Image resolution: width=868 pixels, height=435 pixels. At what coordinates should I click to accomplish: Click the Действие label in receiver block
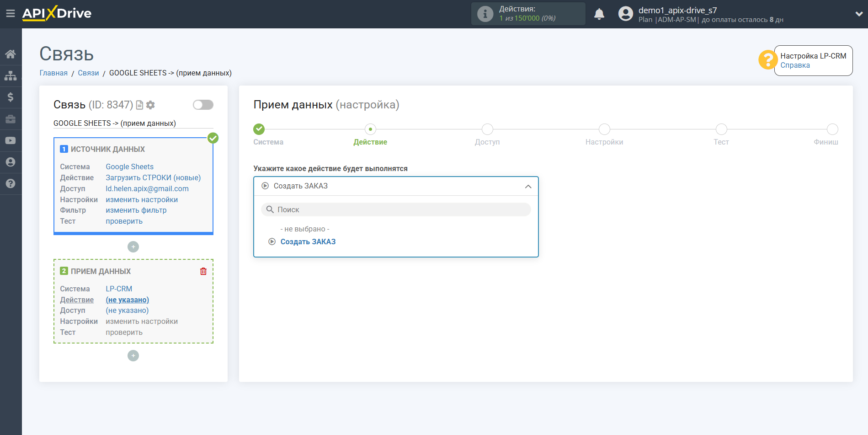(77, 300)
